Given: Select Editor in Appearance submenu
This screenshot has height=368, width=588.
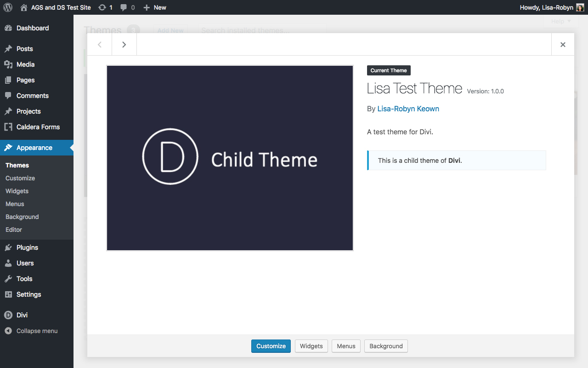Looking at the screenshot, I should coord(14,230).
